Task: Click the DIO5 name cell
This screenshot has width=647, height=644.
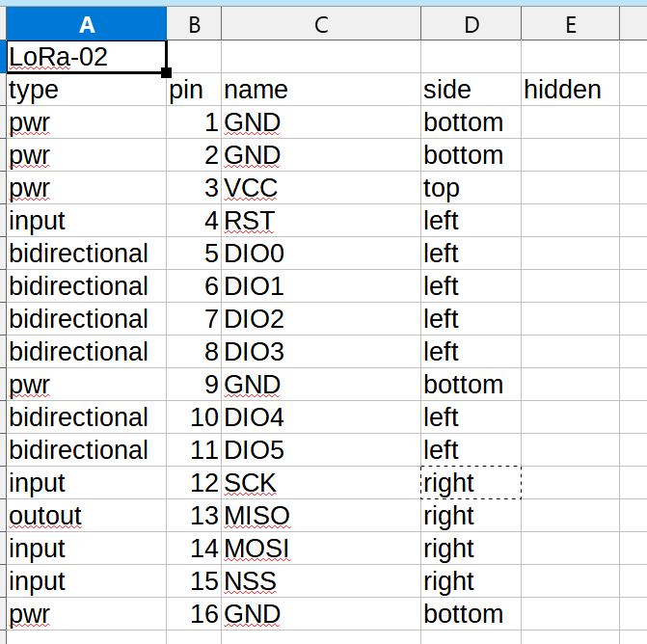Action: pos(321,449)
